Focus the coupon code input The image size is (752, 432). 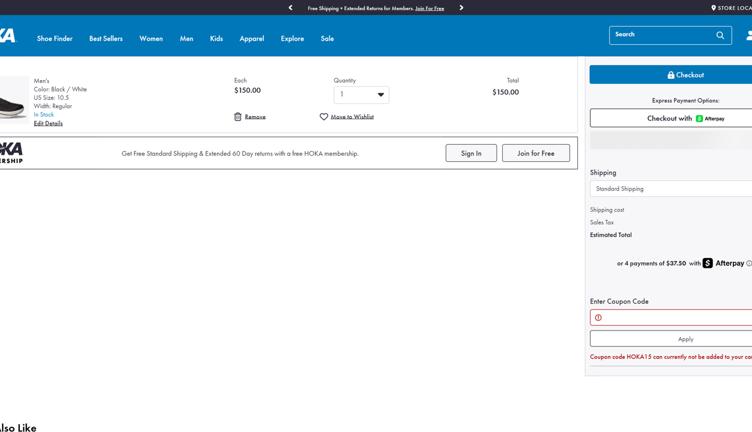coord(671,317)
